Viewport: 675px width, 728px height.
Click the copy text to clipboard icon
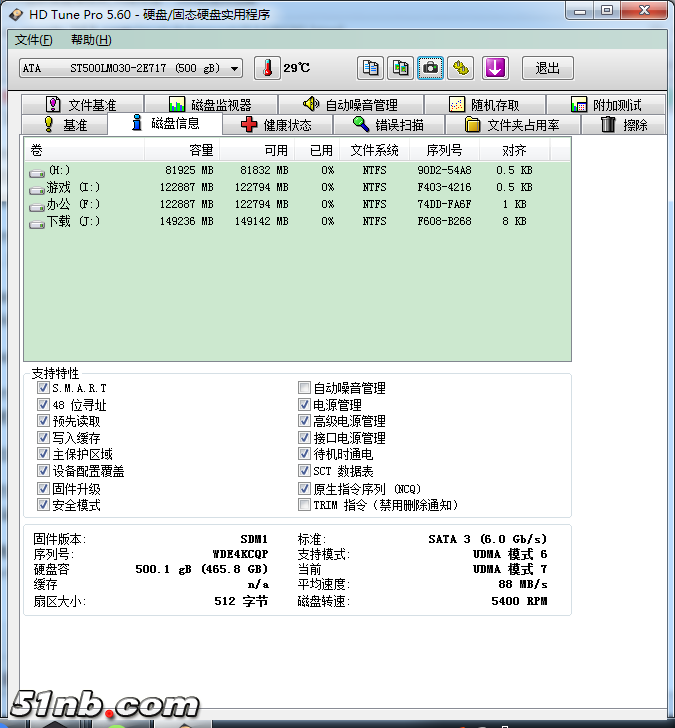click(x=371, y=68)
